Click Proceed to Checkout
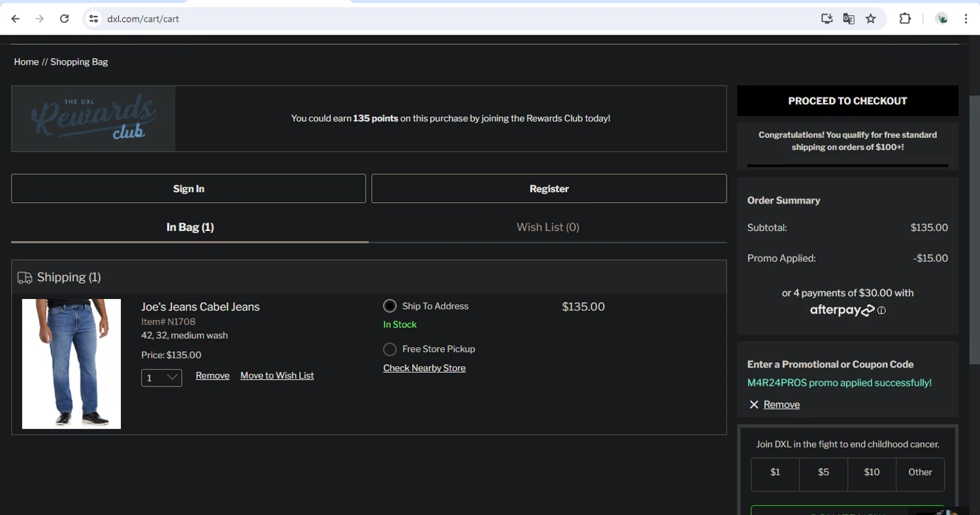The height and width of the screenshot is (515, 980). tap(847, 101)
